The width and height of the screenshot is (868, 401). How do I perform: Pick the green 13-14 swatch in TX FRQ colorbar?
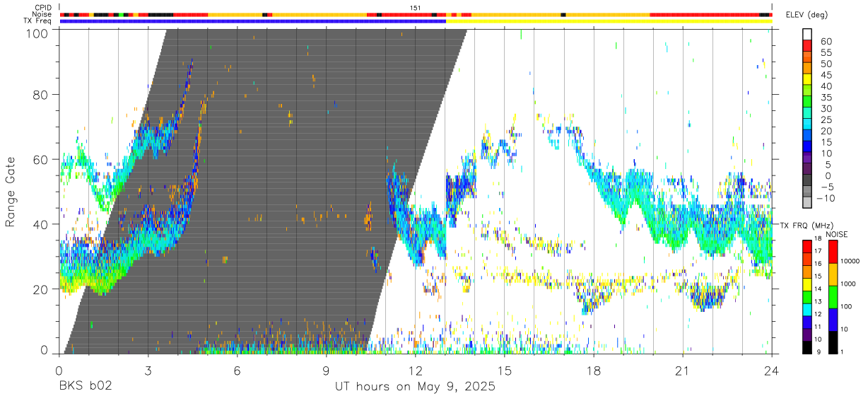point(807,297)
